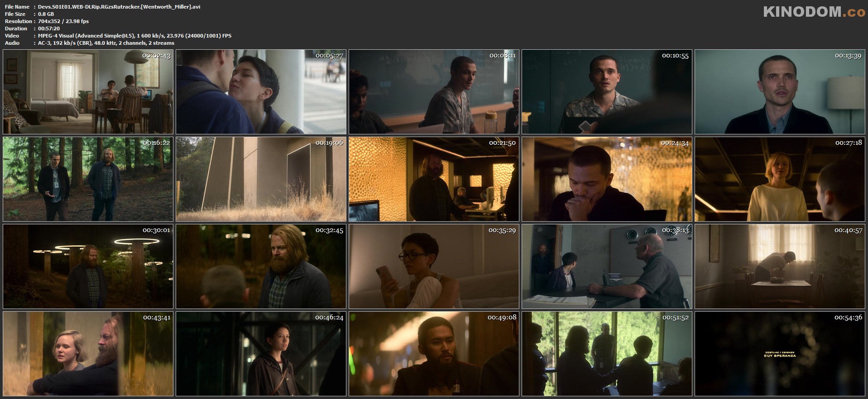
Task: Select the thumbnail timestamped 00:32:45
Action: click(x=261, y=266)
